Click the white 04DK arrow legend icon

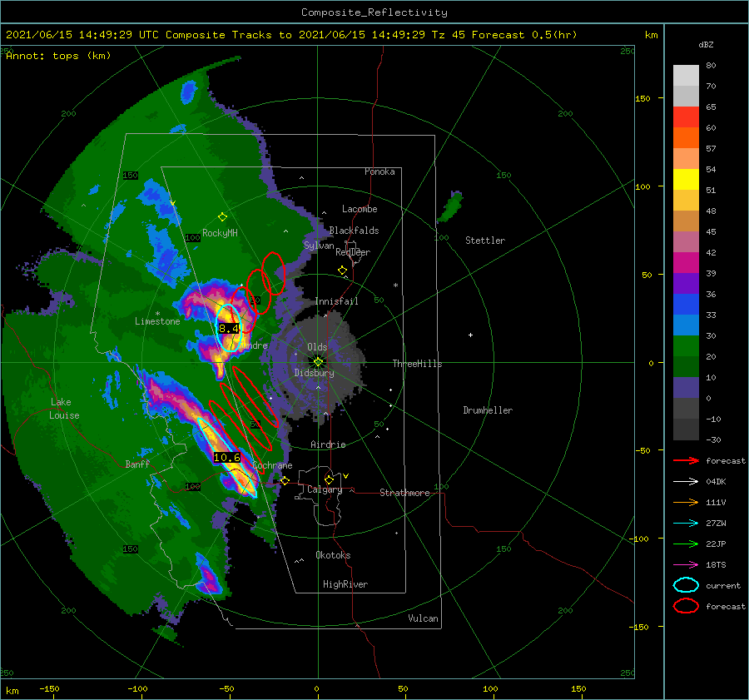pos(686,482)
